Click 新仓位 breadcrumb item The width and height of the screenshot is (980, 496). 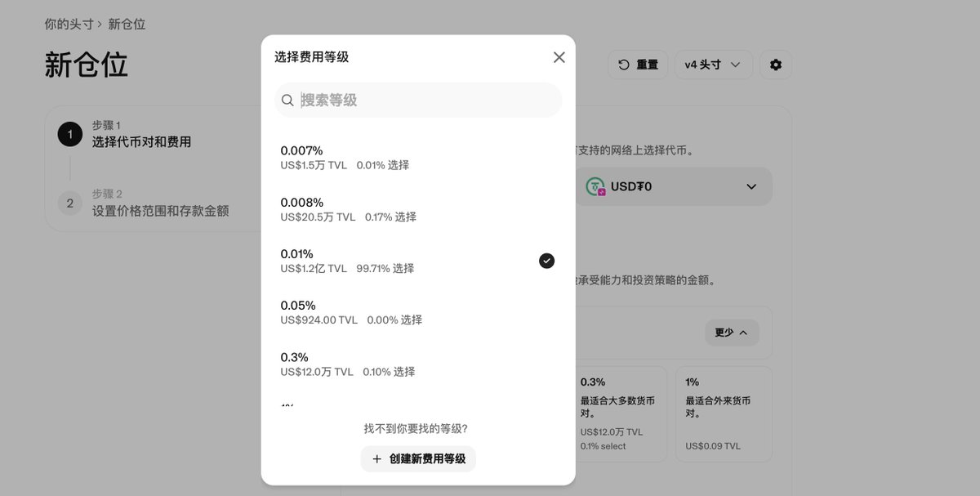click(x=127, y=25)
